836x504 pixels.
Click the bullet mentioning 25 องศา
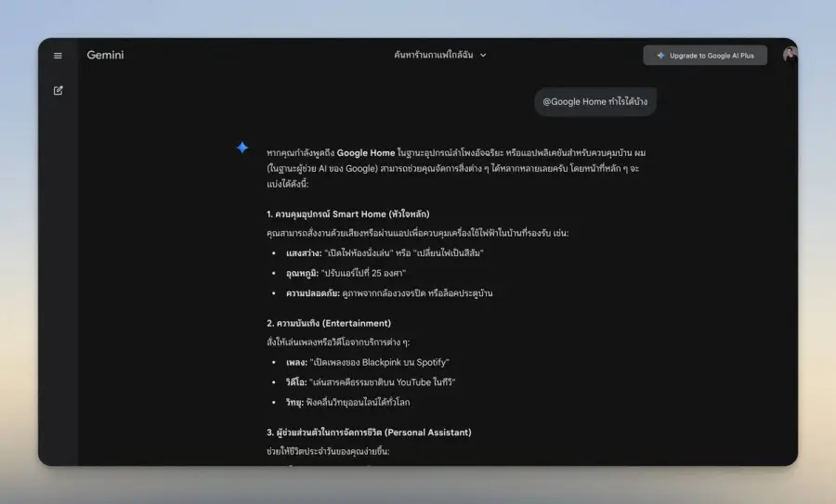point(346,273)
